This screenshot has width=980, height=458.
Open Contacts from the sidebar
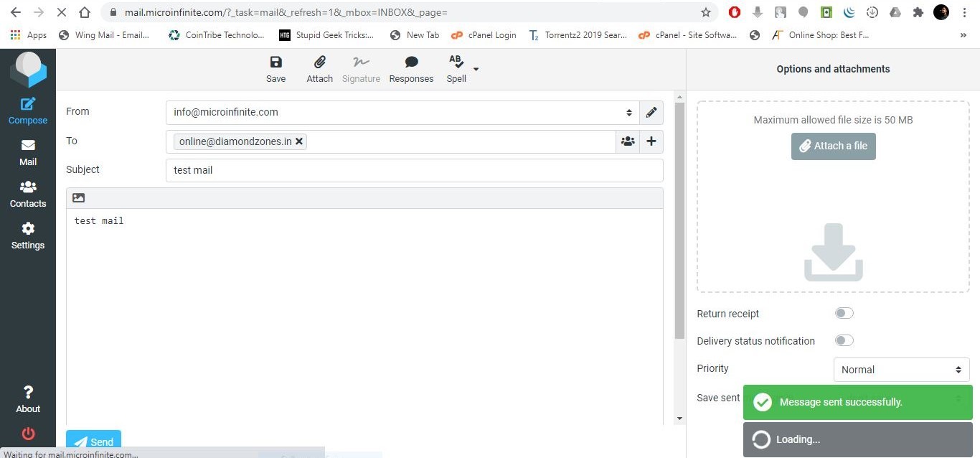click(x=28, y=195)
